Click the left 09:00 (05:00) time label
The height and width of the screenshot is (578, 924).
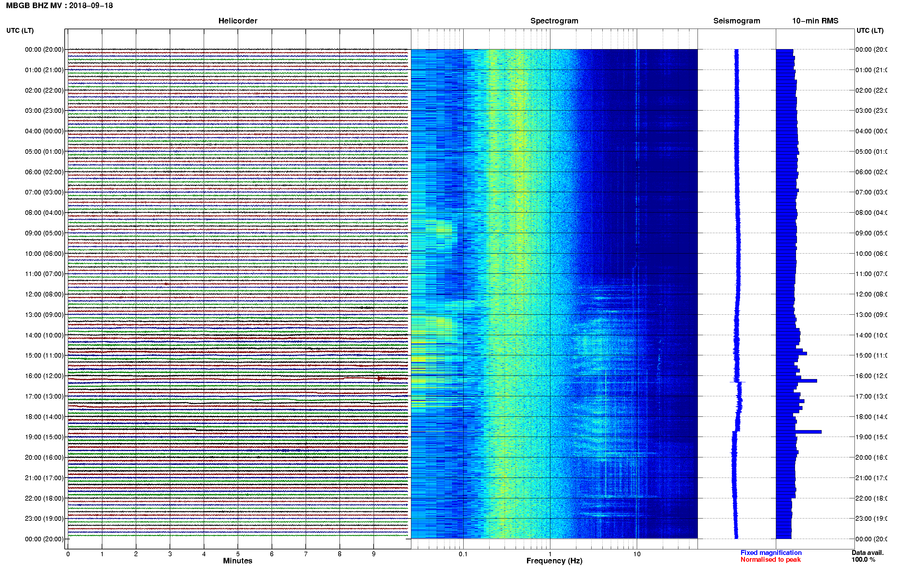(x=44, y=233)
